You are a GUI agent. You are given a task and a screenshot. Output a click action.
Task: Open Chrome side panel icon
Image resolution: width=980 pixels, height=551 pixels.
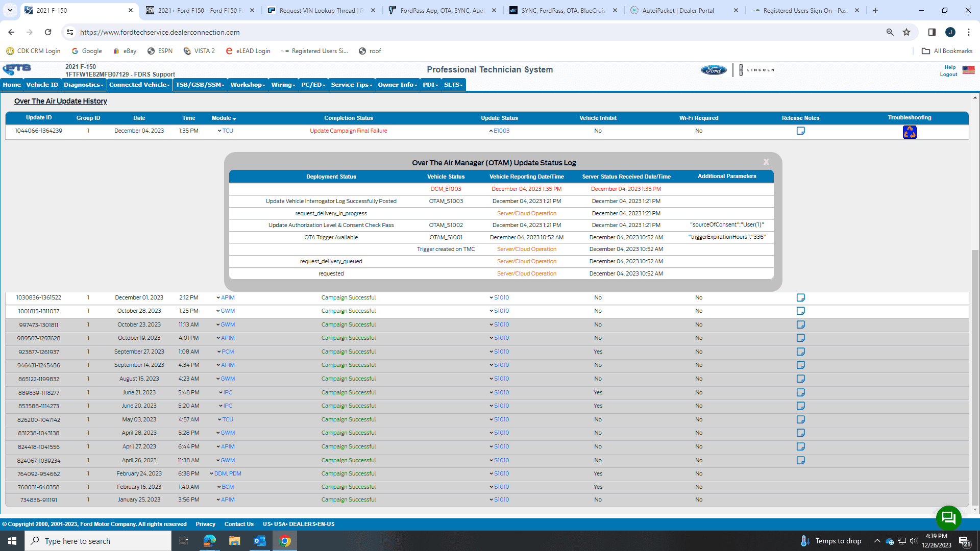coord(932,32)
